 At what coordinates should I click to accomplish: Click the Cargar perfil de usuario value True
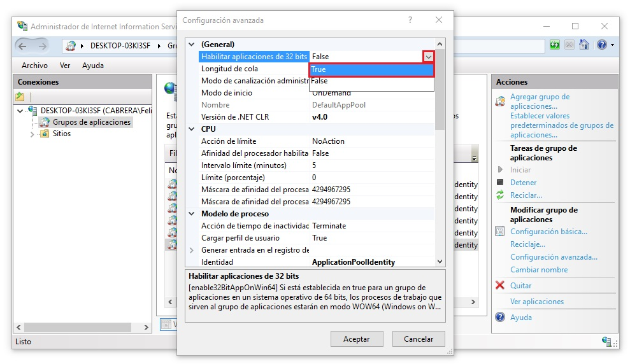click(x=319, y=238)
